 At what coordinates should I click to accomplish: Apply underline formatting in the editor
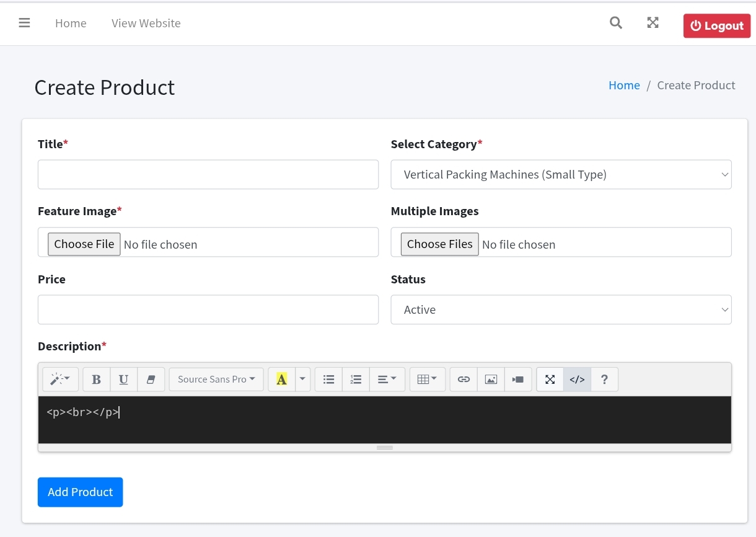point(124,379)
